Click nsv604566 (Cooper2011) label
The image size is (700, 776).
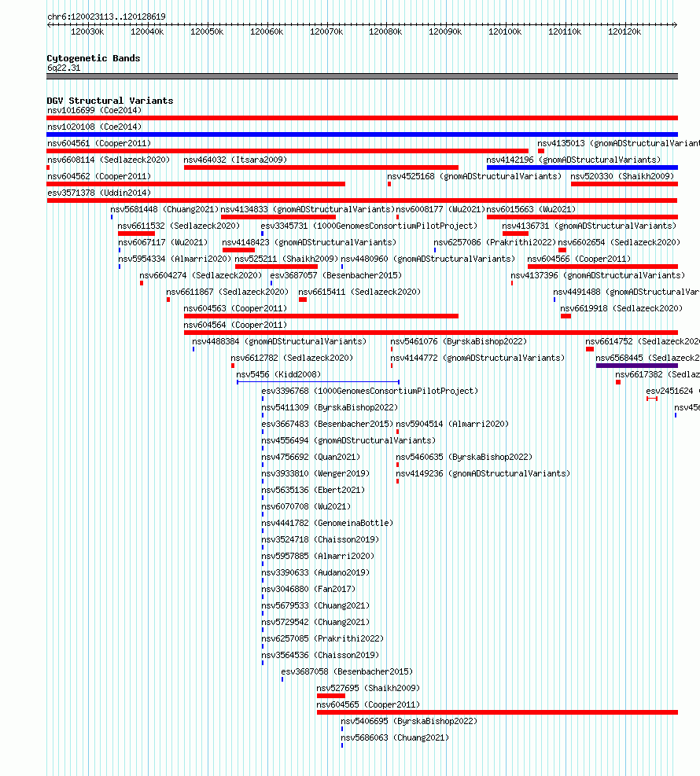coord(579,259)
